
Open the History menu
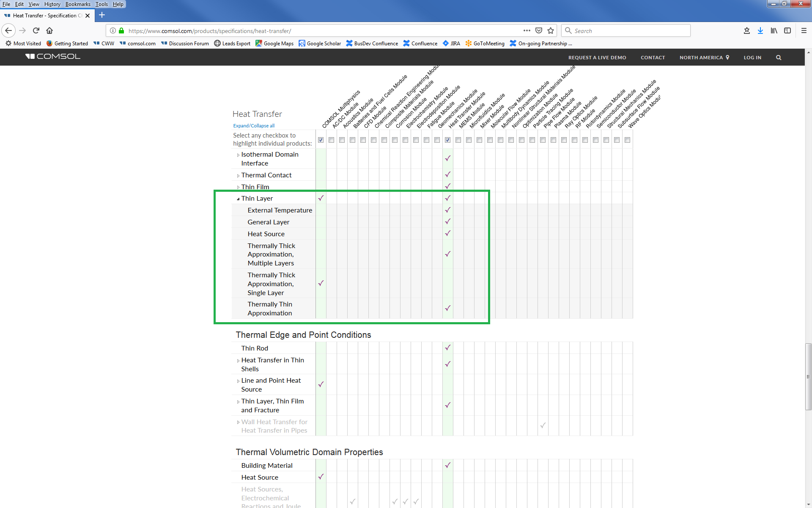[52, 4]
